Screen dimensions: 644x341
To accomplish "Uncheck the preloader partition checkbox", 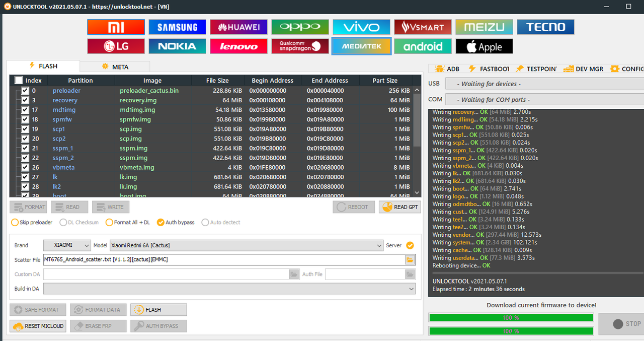I will pos(25,91).
